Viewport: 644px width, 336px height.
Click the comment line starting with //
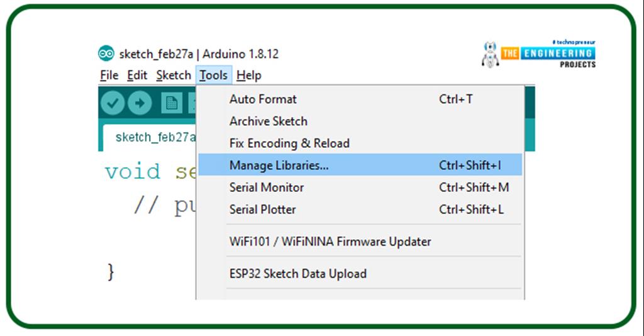tap(164, 204)
